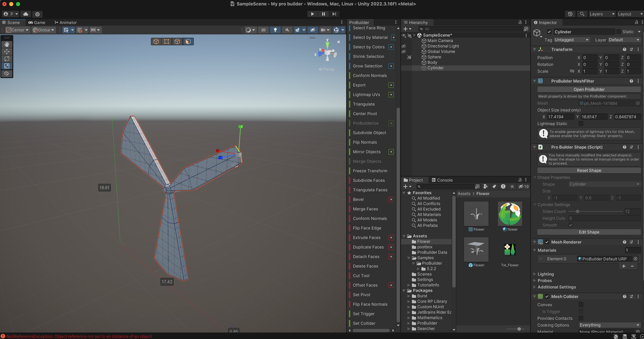Adjust the project thumbnail size slider
The height and width of the screenshot is (339, 644).
click(519, 329)
